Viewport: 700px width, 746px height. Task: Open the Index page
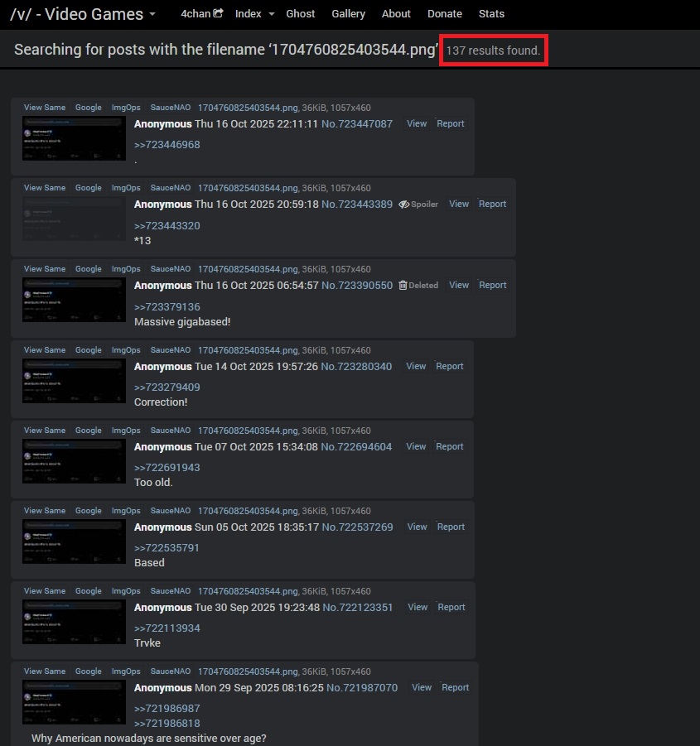[x=248, y=14]
